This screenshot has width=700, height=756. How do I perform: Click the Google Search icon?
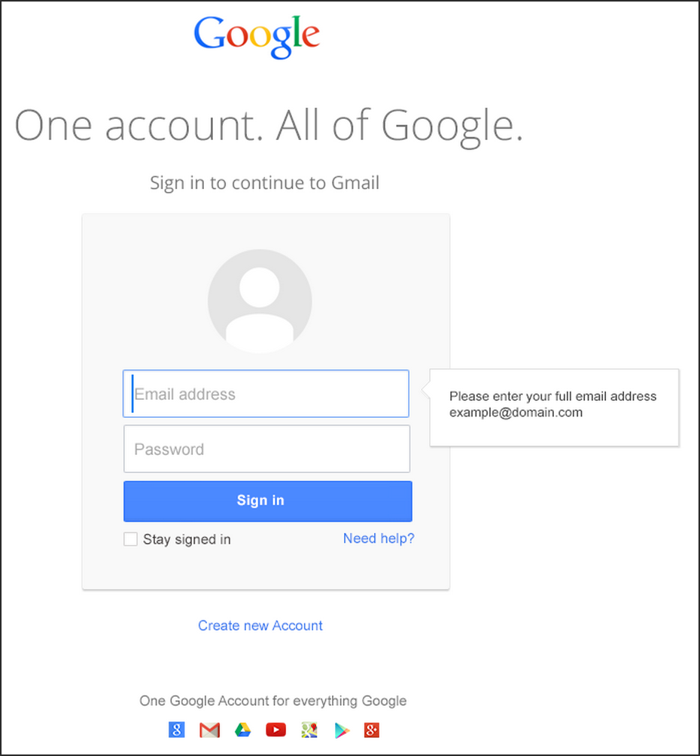177,729
